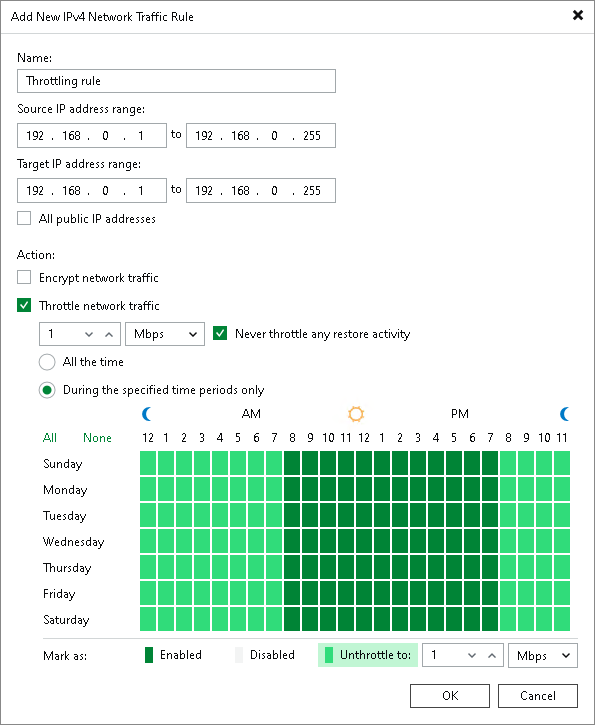
Task: Click the OK button
Action: 450,696
